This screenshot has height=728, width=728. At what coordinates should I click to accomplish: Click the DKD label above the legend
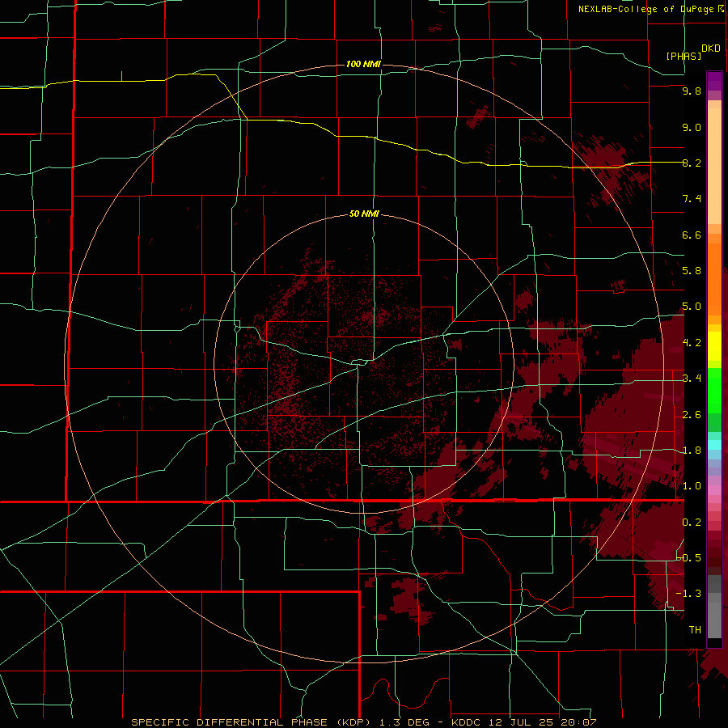tap(710, 49)
